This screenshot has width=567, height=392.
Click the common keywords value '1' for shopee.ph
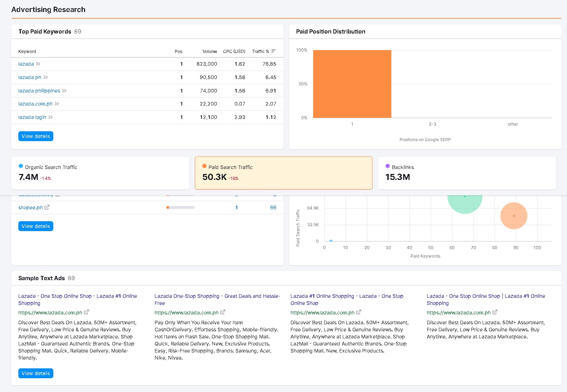click(x=237, y=207)
